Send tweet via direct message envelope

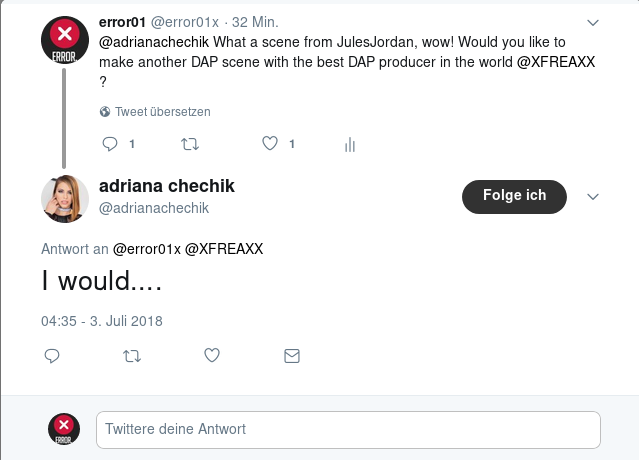(291, 355)
